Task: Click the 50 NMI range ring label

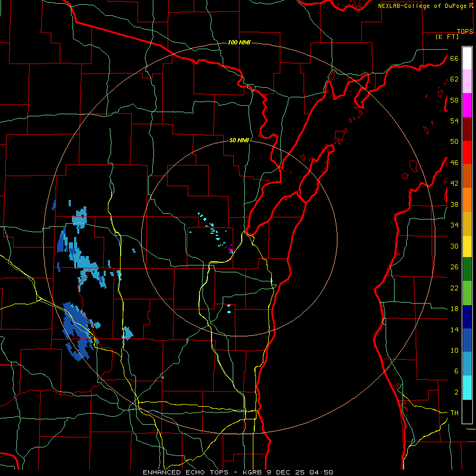Action: pos(239,140)
